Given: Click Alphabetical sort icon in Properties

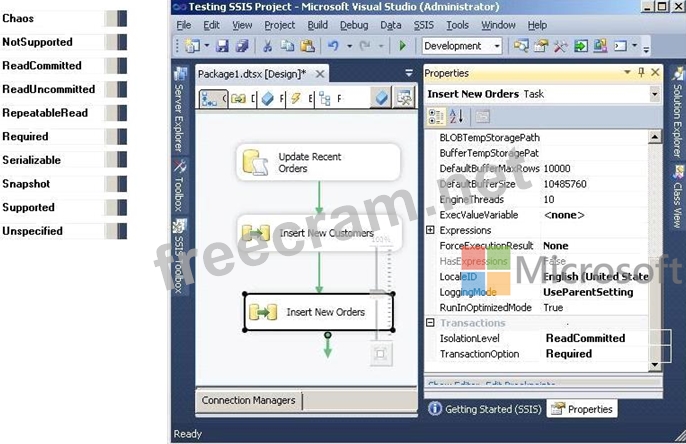Looking at the screenshot, I should coord(456,117).
